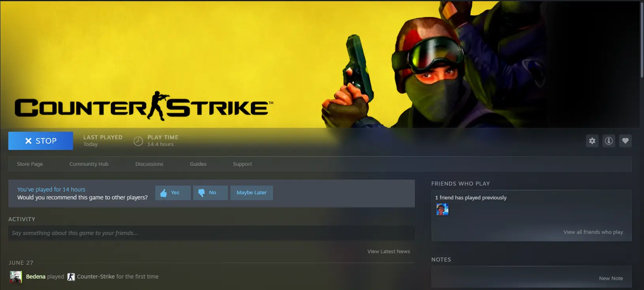This screenshot has height=290, width=644.
Task: Click the play time clock icon
Action: pos(138,141)
